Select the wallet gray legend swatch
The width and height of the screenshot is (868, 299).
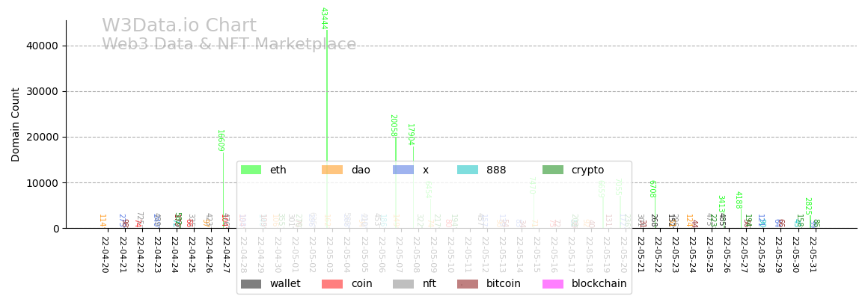251,284
